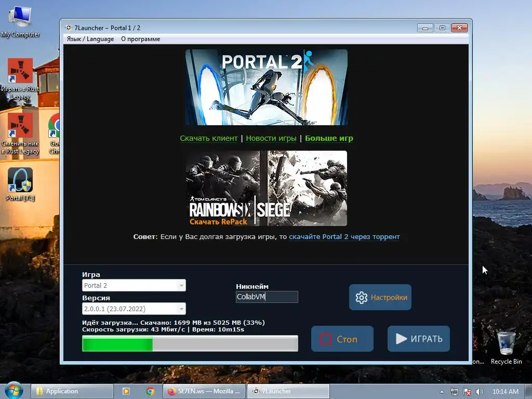532x399 pixels.
Task: Click the network tray icon
Action: click(454, 392)
